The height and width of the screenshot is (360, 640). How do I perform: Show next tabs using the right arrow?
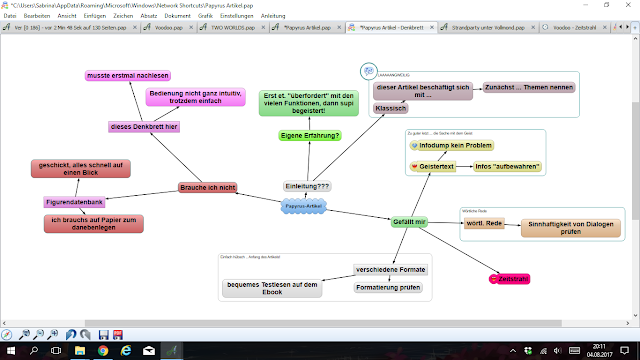coord(627,27)
